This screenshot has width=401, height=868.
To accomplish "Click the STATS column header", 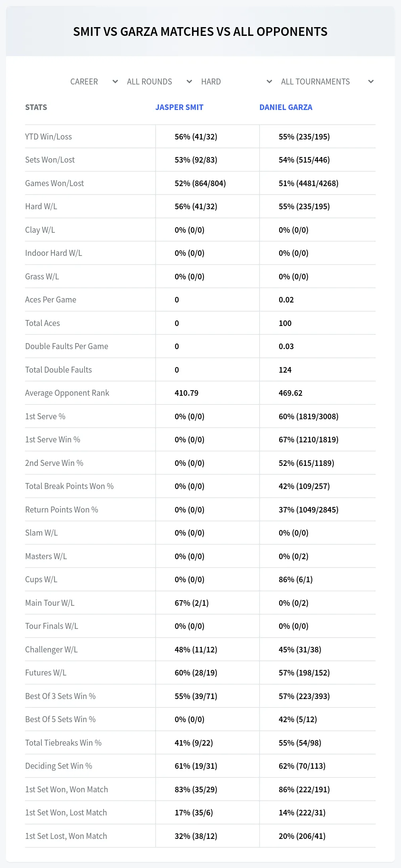I will tap(36, 107).
